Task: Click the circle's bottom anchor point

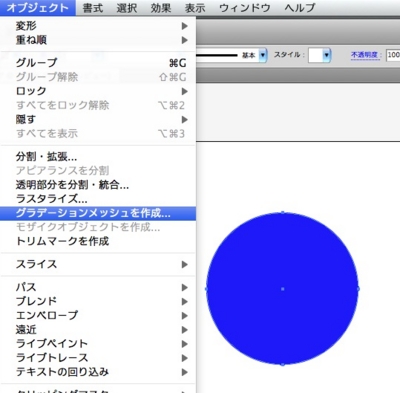Action: tap(283, 365)
